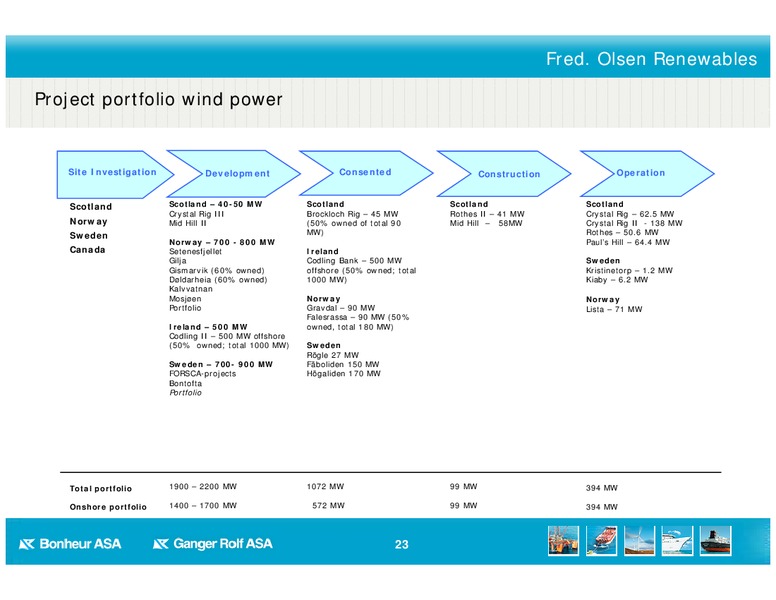776x600 pixels.
Task: Select '572 MW' consented onshore value
Action: (328, 505)
